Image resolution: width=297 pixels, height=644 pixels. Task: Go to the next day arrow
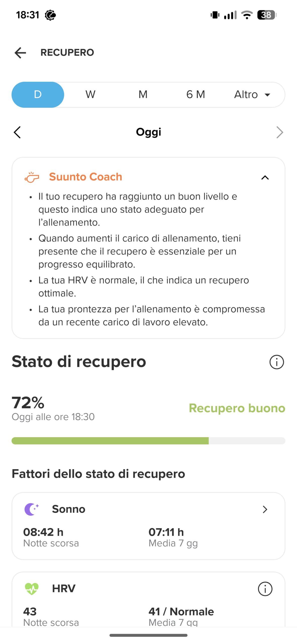279,132
